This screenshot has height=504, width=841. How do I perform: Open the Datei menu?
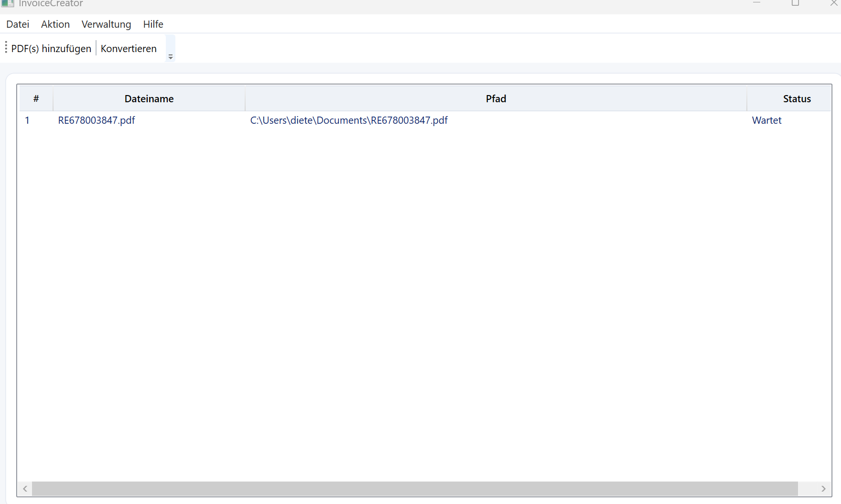point(17,24)
